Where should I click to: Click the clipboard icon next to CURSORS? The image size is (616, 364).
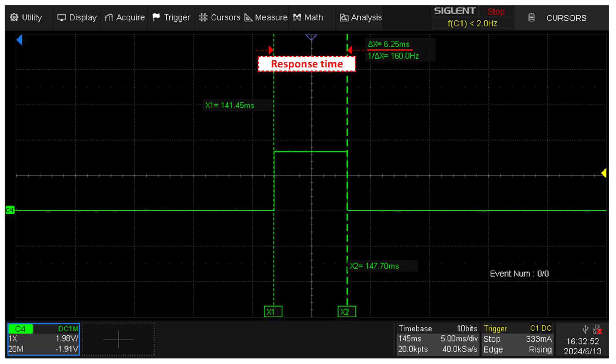coord(531,17)
